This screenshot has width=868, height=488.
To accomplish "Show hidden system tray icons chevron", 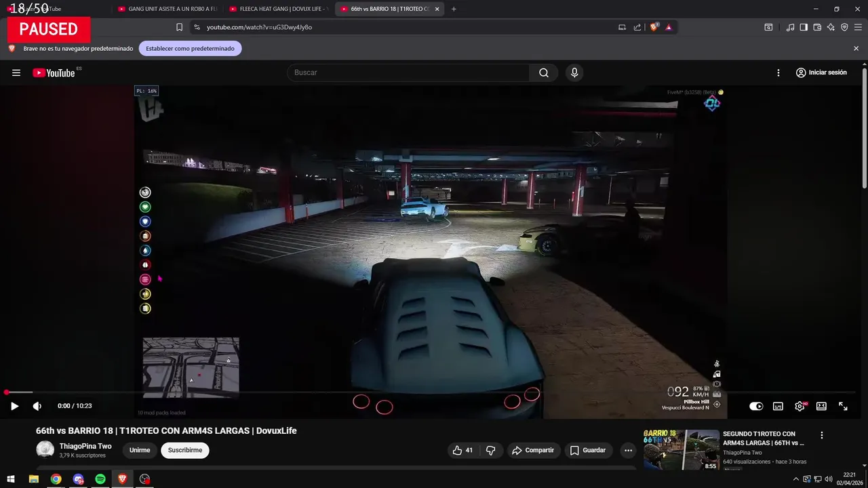I will [x=796, y=479].
